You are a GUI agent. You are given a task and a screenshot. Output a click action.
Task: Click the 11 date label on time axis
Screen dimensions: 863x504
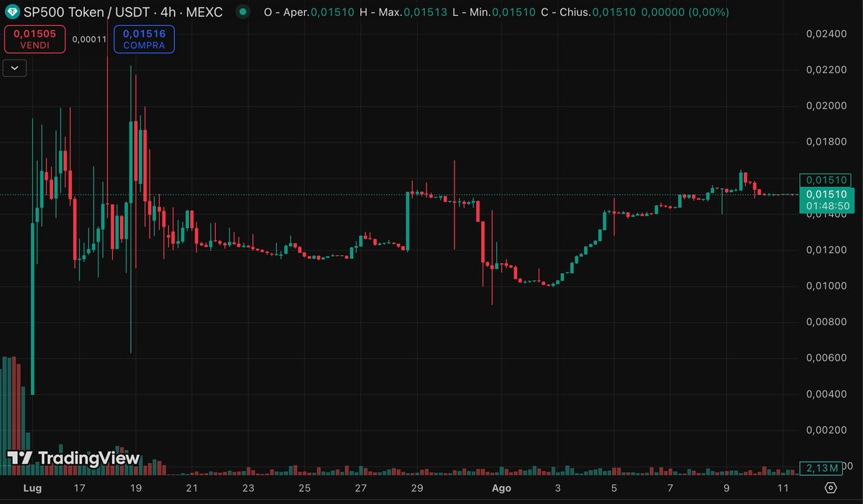[782, 488]
